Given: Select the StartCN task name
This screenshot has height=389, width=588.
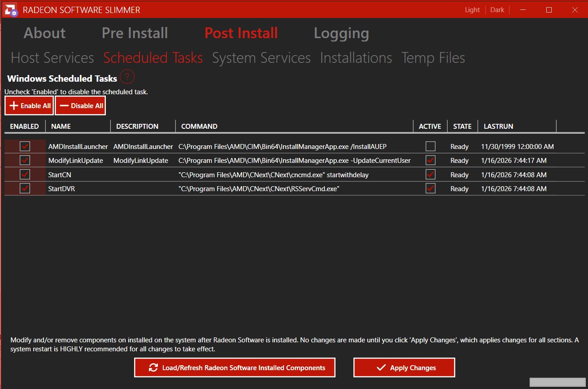Looking at the screenshot, I should (60, 175).
